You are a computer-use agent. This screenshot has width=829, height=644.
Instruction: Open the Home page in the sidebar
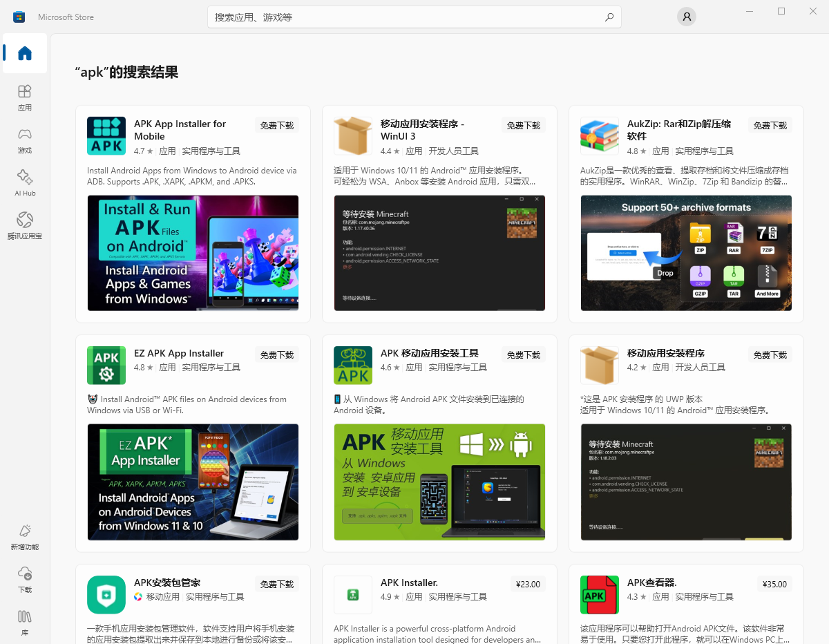(x=25, y=53)
